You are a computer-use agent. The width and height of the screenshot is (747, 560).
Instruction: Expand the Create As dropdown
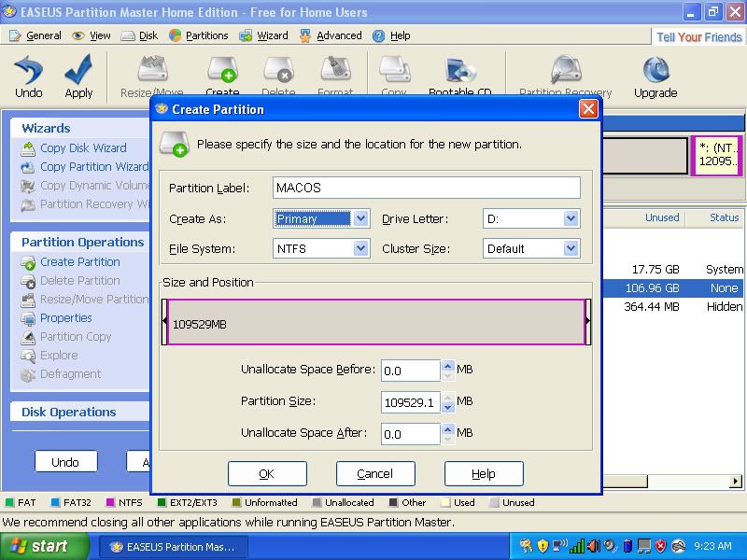click(360, 218)
